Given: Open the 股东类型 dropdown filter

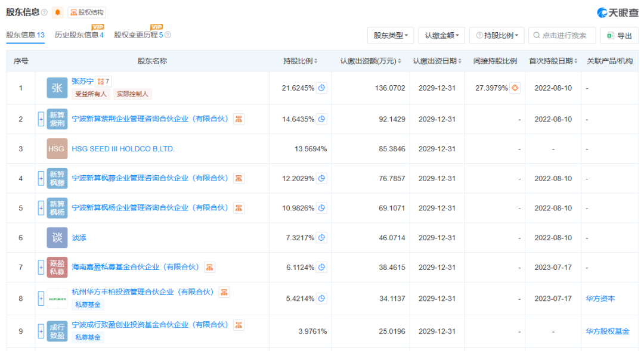Looking at the screenshot, I should click(x=390, y=35).
